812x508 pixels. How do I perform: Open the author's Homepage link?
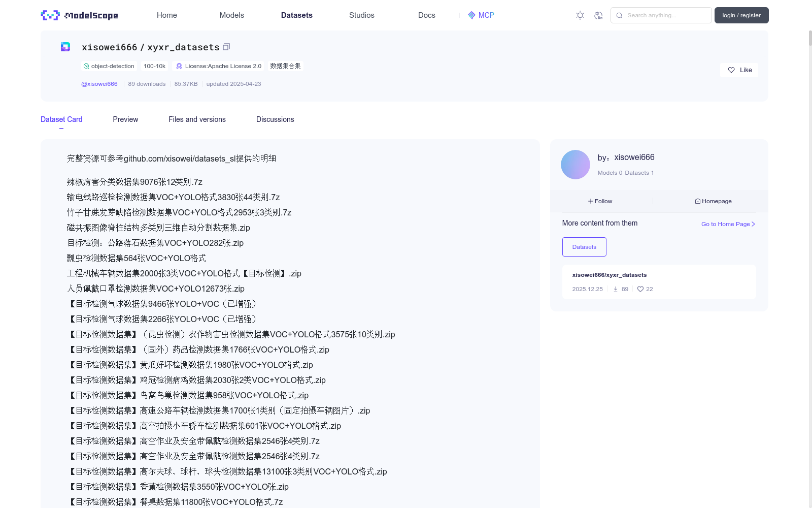713,201
